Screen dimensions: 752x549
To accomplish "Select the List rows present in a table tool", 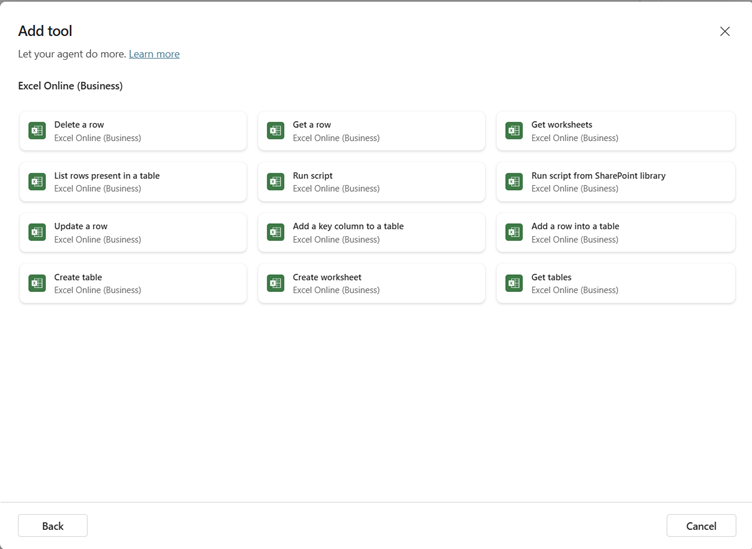I will pos(133,182).
